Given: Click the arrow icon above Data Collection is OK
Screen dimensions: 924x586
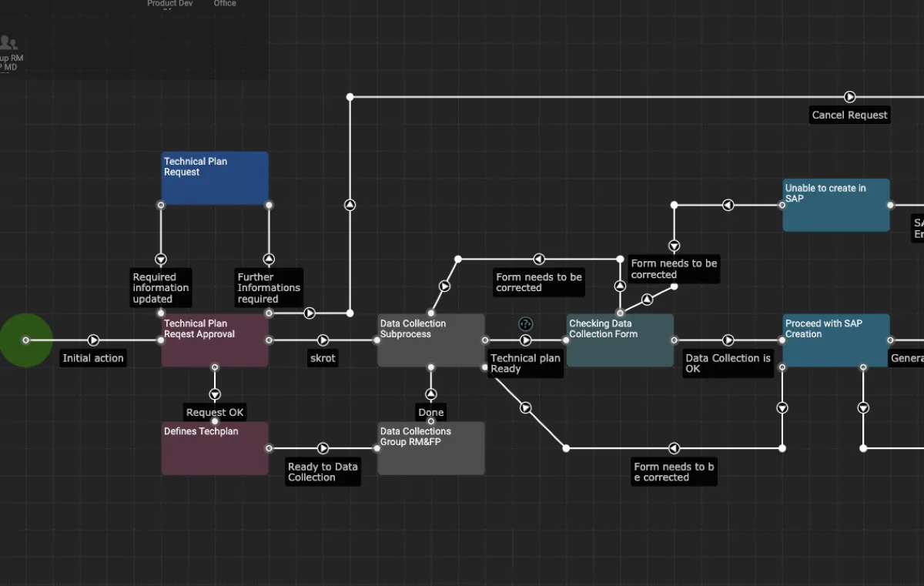Looking at the screenshot, I should click(x=728, y=340).
